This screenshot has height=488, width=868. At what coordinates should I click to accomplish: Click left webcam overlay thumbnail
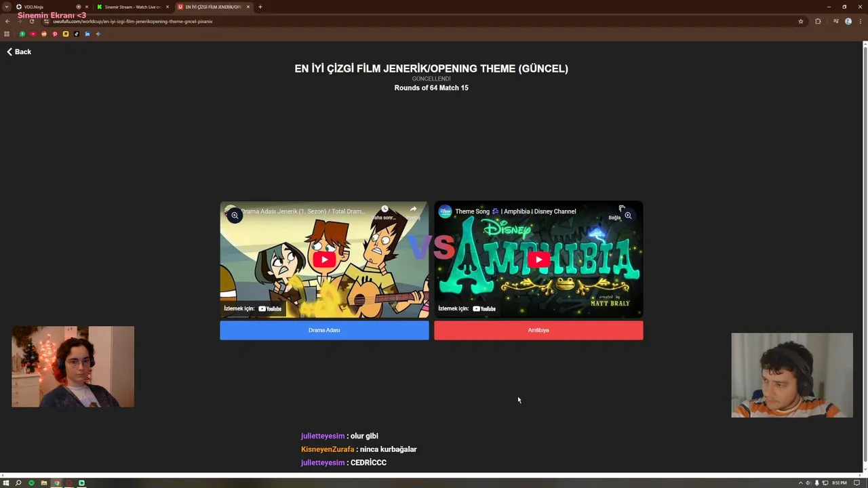tap(73, 367)
